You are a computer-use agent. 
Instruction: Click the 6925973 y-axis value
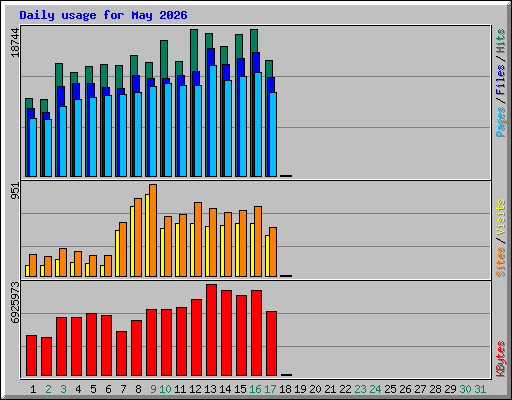[x=15, y=303]
